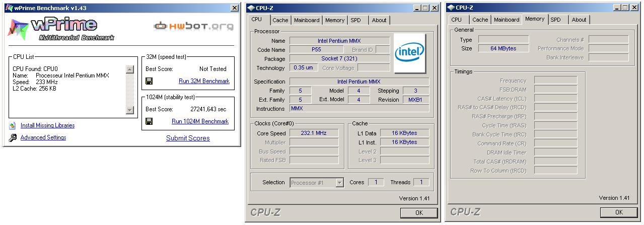Click the second CPU-Z window title icon

451,8
